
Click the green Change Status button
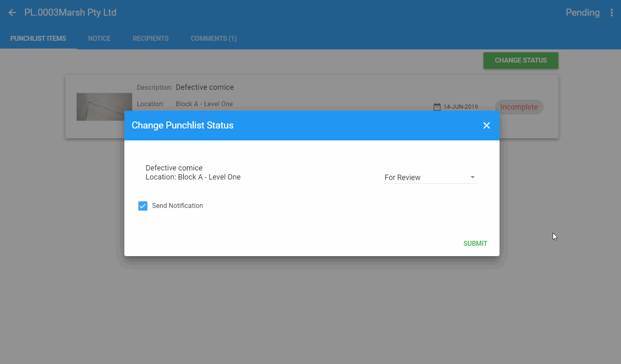point(521,61)
